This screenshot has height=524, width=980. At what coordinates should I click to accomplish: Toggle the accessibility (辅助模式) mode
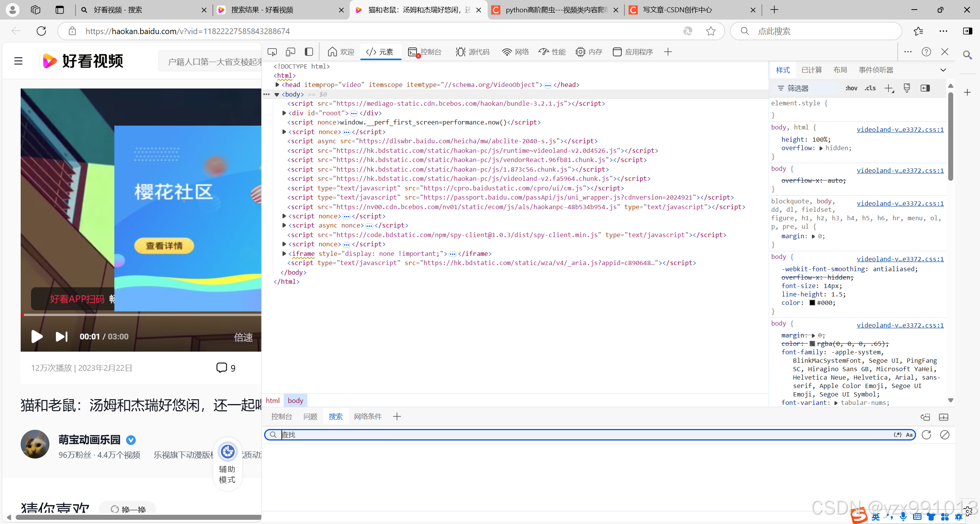[x=227, y=463]
